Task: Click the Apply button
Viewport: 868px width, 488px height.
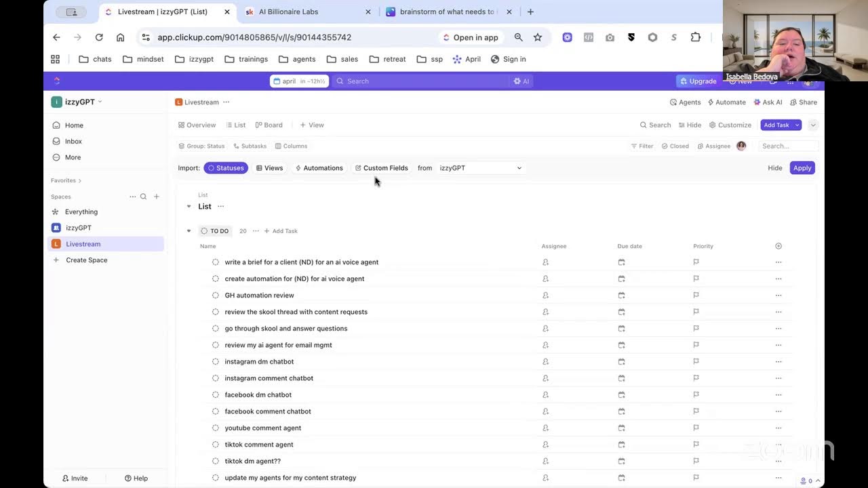Action: coord(802,168)
